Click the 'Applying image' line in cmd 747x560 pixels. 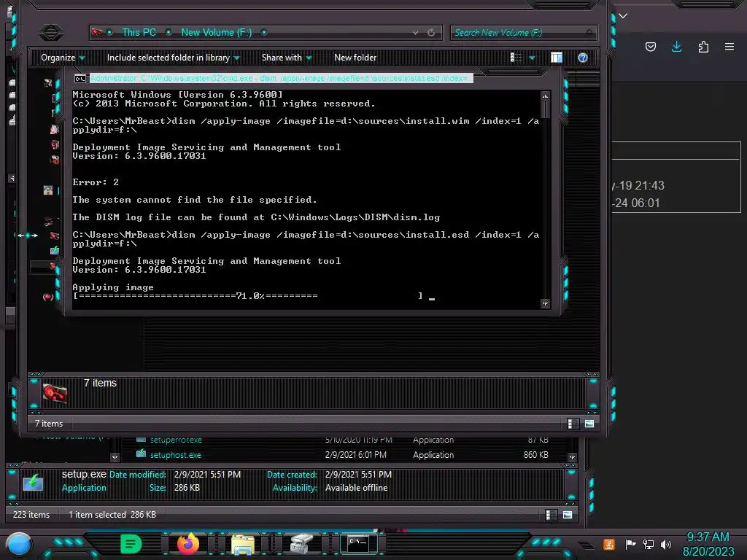coord(113,287)
